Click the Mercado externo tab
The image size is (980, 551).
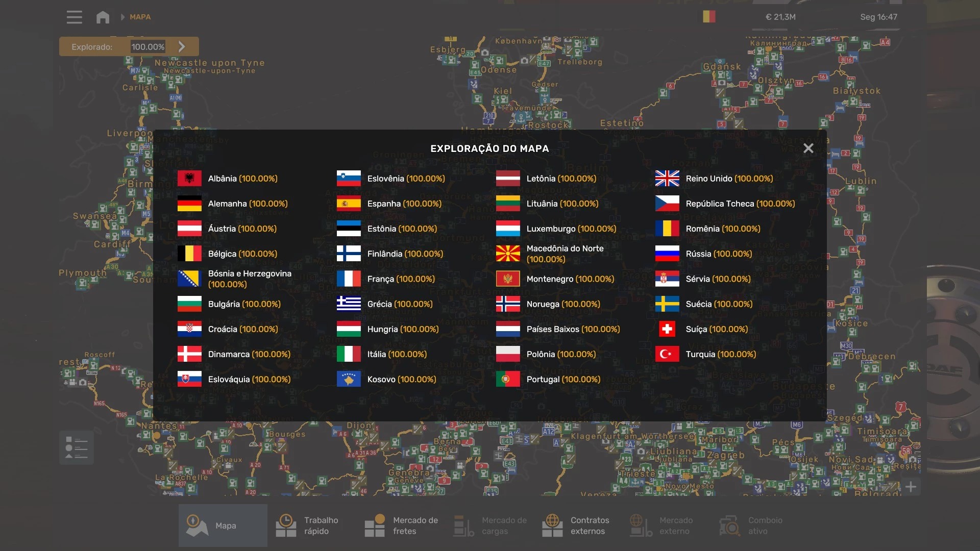click(667, 525)
